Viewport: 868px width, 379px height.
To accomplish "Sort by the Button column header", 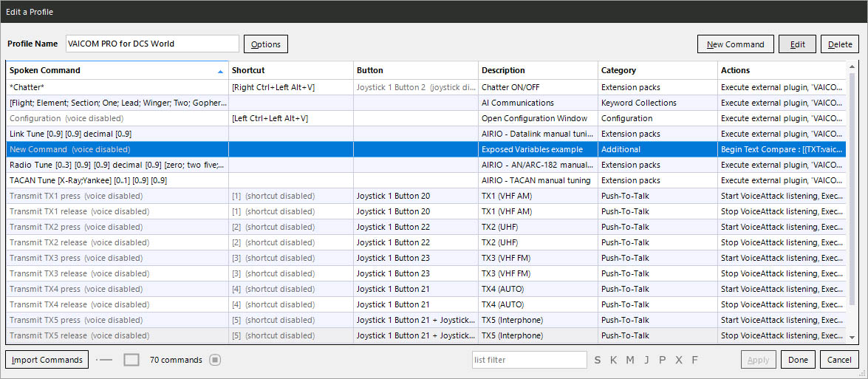I will tap(416, 70).
